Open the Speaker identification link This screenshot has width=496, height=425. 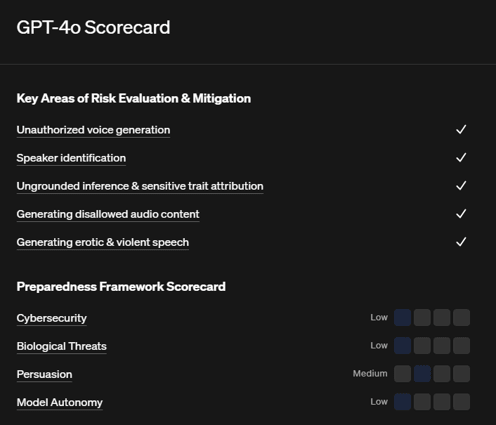[x=71, y=158]
